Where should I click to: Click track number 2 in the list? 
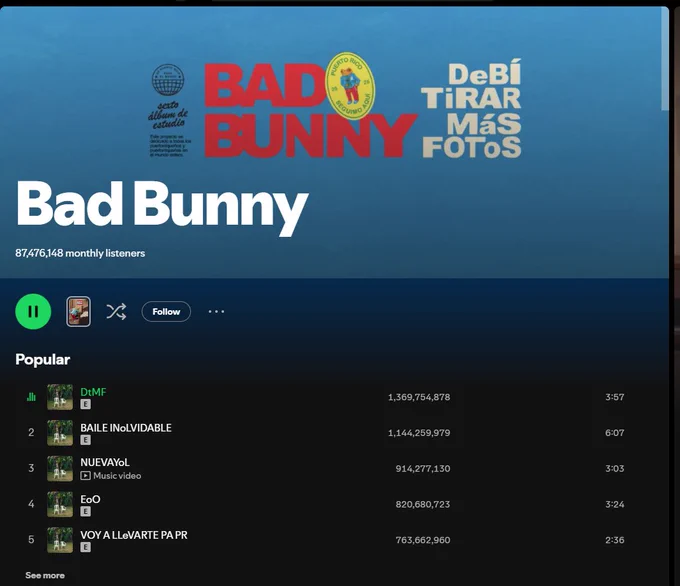[31, 432]
